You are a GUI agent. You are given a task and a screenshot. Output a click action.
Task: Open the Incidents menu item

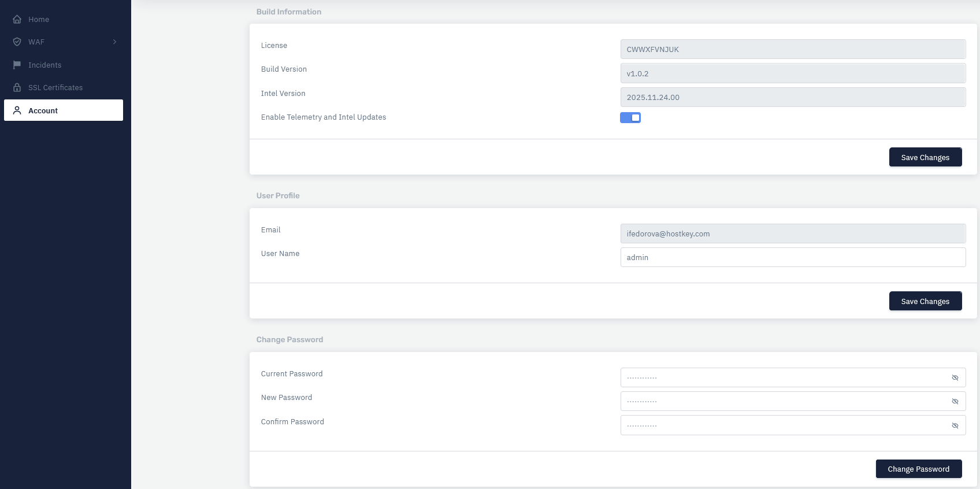(44, 65)
